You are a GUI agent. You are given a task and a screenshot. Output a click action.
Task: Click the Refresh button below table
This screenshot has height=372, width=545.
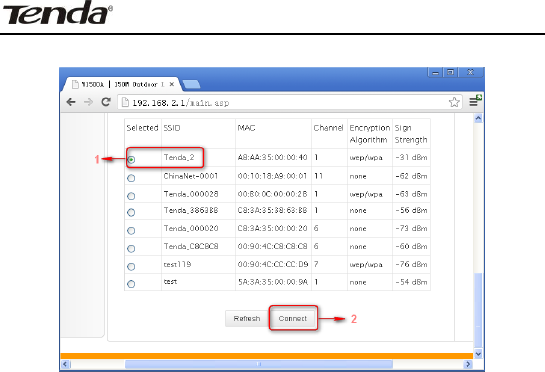click(x=246, y=318)
